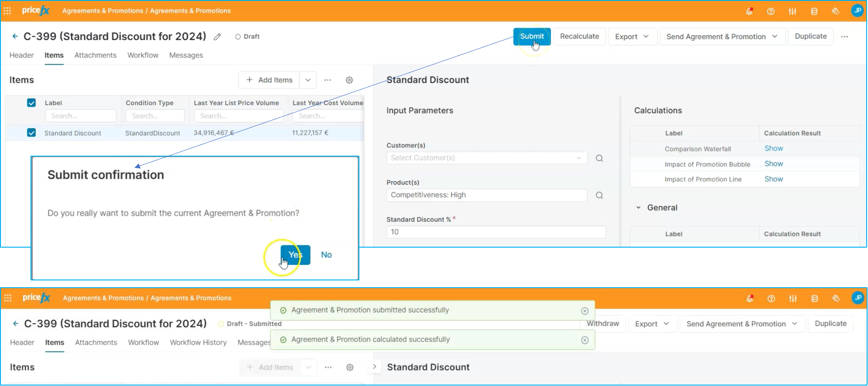
Task: Click the Standard Discount % input field
Action: 495,232
